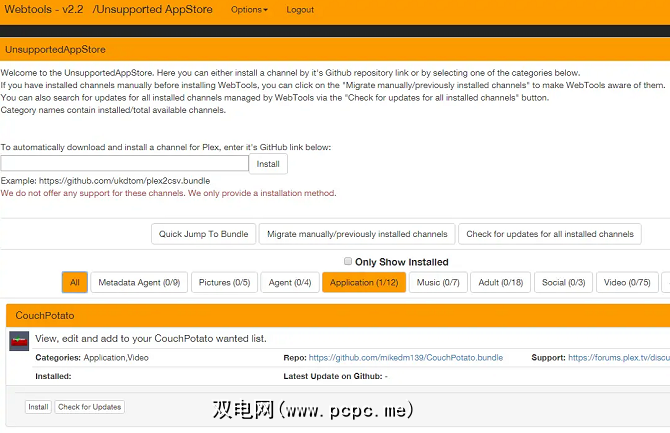Click the Webtools v2.2 title
Viewport: 670px width, 433px height.
pyautogui.click(x=44, y=9)
